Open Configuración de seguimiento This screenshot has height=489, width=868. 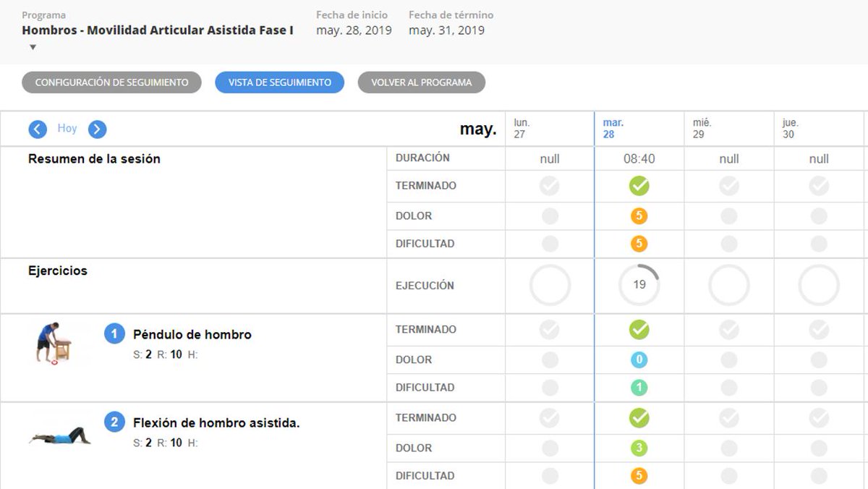coord(111,82)
